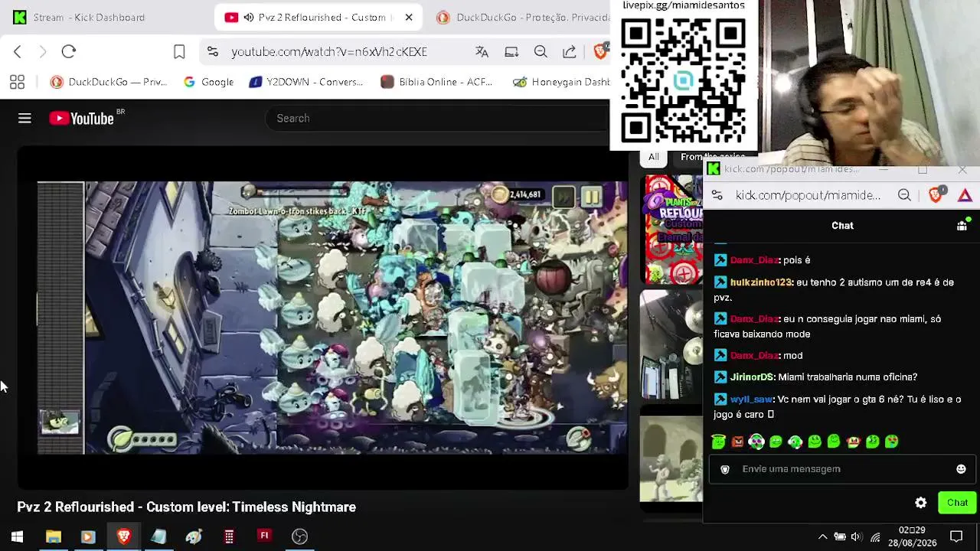Open chat settings gear
The width and height of the screenshot is (980, 551).
pos(921,503)
